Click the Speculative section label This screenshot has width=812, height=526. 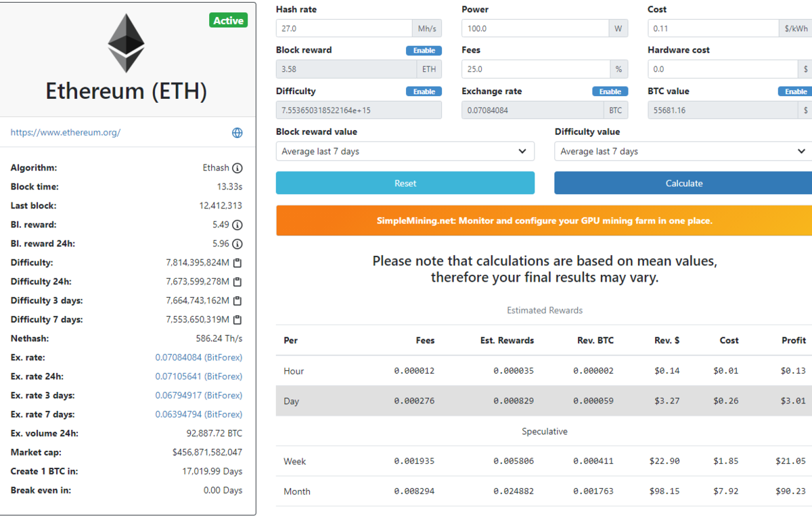tap(545, 431)
